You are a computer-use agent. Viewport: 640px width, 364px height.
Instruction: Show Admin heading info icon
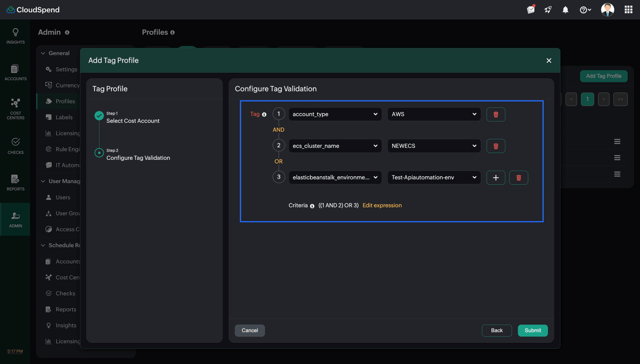coord(67,32)
